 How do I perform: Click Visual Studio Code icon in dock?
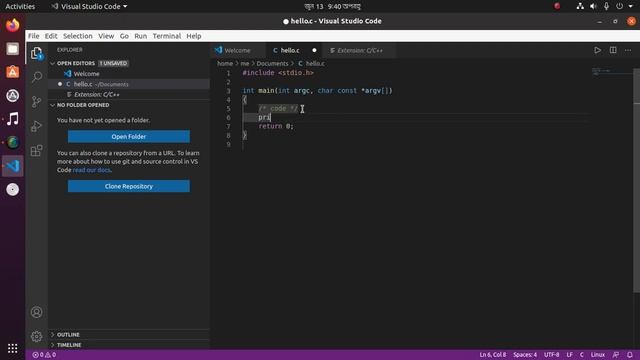click(13, 166)
